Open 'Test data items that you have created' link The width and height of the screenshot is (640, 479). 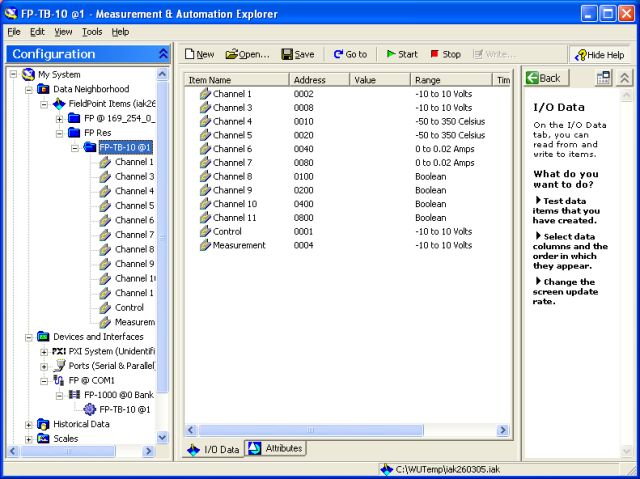(x=566, y=211)
